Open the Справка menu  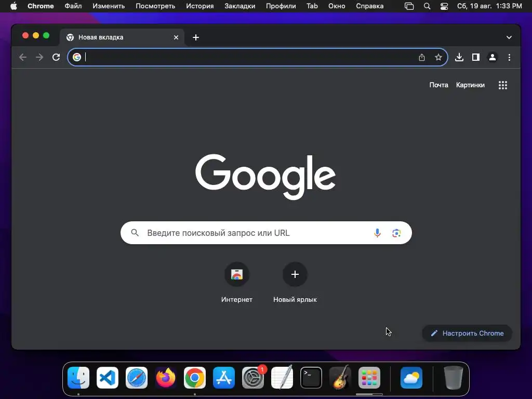[370, 6]
